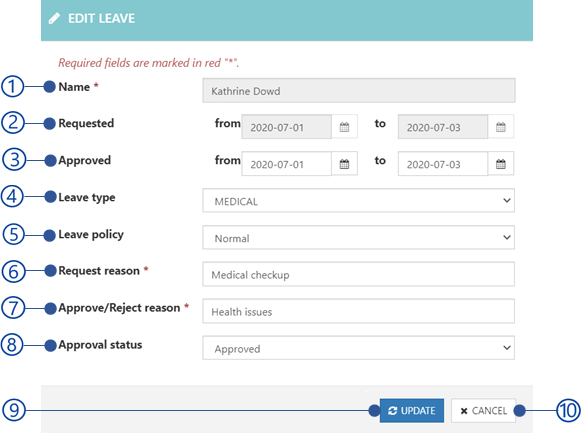Screen dimensions: 582x433
Task: Open calendar for Requested to date
Action: tap(501, 127)
